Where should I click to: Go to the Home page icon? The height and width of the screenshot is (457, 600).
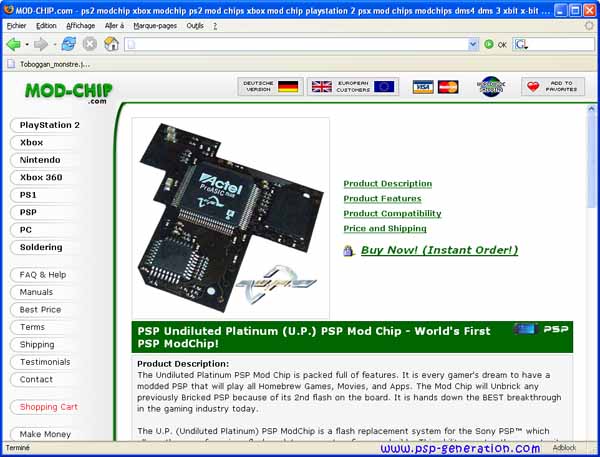pyautogui.click(x=111, y=44)
